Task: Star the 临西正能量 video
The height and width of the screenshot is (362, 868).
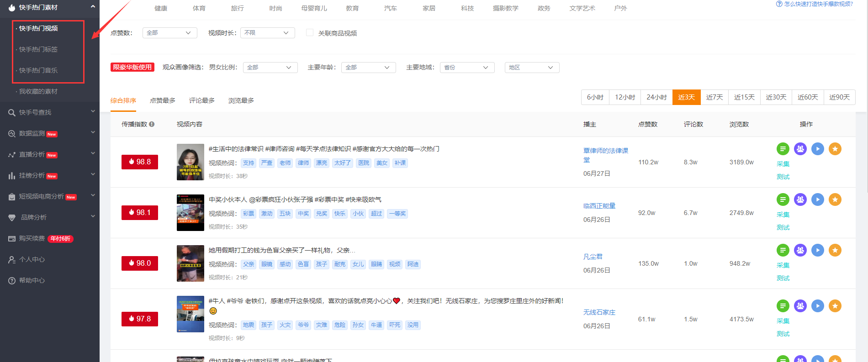Action: [x=835, y=199]
